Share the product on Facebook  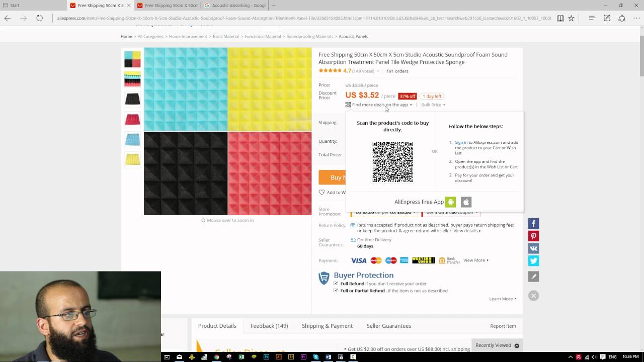pyautogui.click(x=533, y=224)
